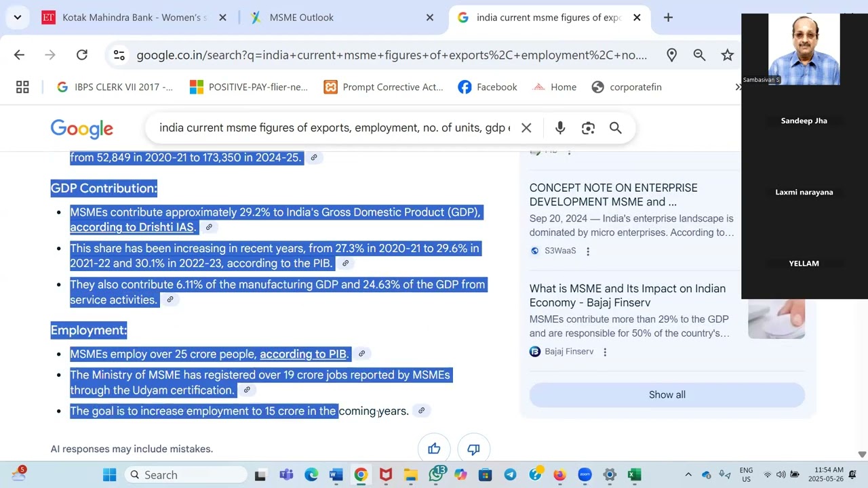This screenshot has height=488, width=868.
Task: Close the Google search results tab
Action: (637, 18)
